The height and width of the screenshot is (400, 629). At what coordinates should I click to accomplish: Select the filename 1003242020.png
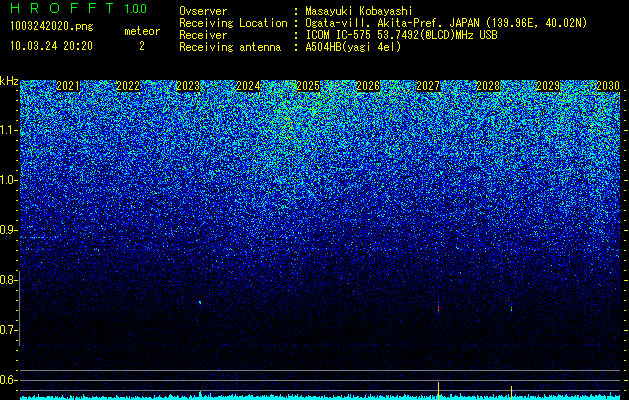pyautogui.click(x=51, y=26)
